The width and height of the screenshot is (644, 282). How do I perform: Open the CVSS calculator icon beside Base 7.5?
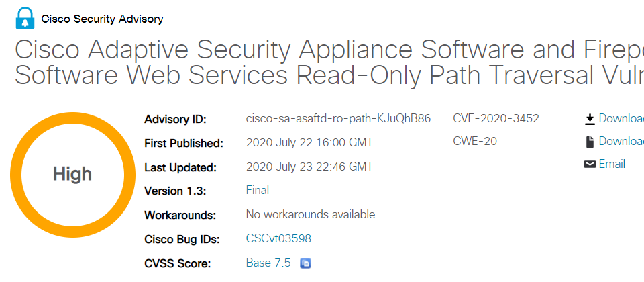click(306, 263)
